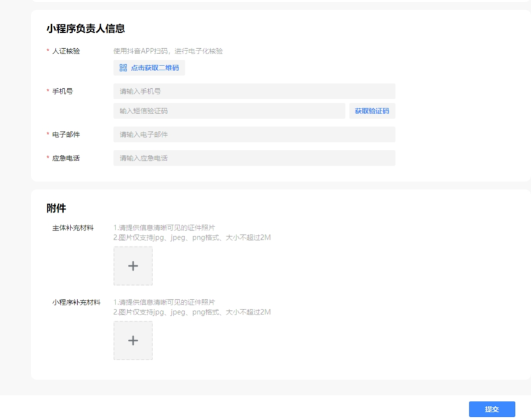Viewport: 531px width, 420px height.
Task: Click the 主体补充材料 label
Action: (73, 228)
